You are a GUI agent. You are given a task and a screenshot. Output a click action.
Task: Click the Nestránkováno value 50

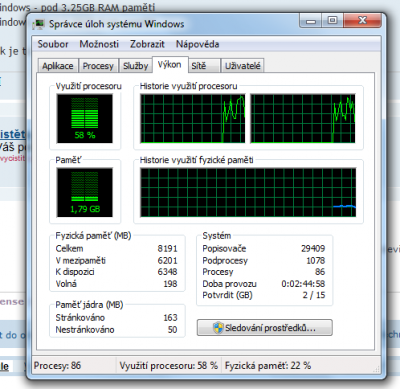point(172,330)
